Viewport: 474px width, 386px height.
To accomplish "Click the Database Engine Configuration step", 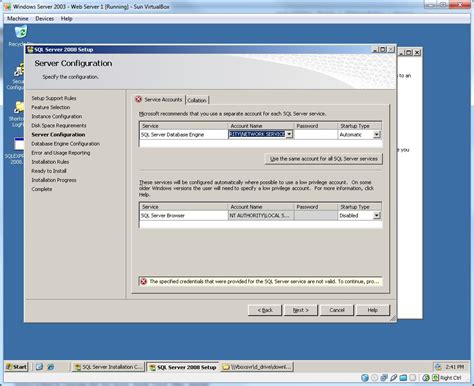I will (65, 144).
